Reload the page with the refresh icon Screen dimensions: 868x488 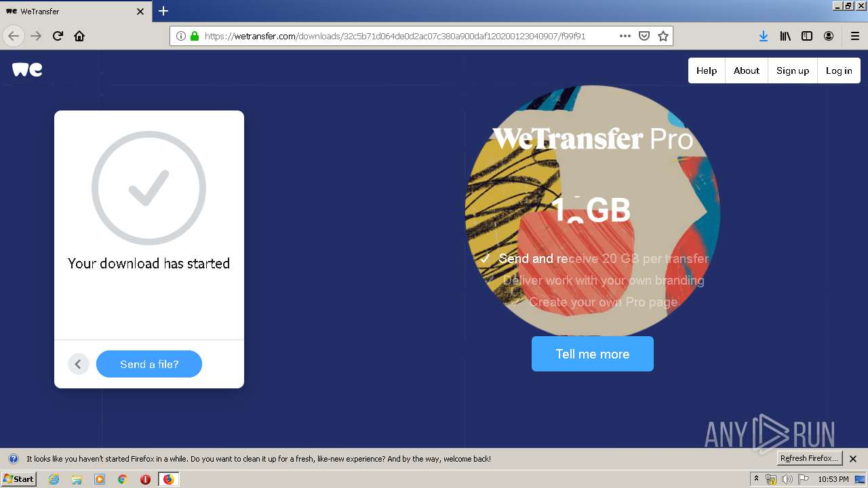[58, 36]
